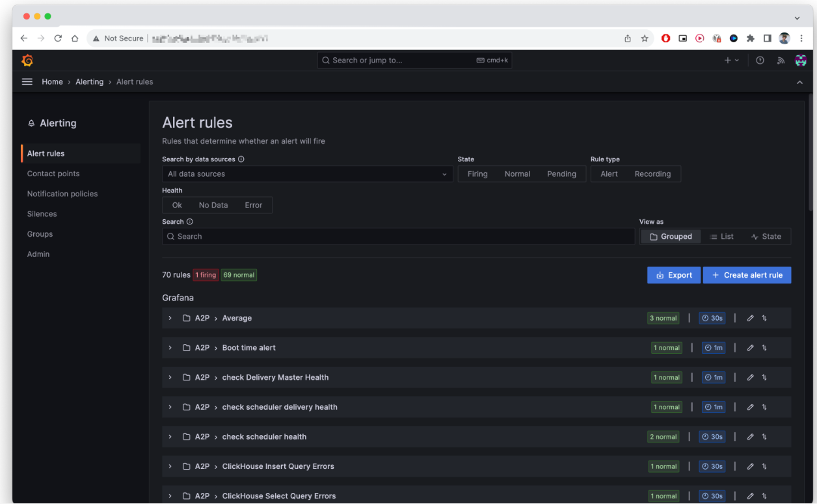Expand ClickHouse Insert Query Errors group

170,466
